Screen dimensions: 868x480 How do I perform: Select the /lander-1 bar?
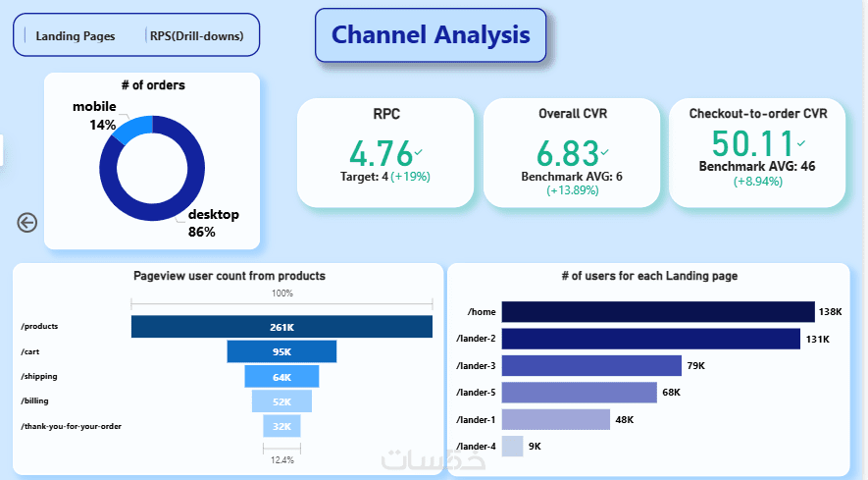click(556, 419)
